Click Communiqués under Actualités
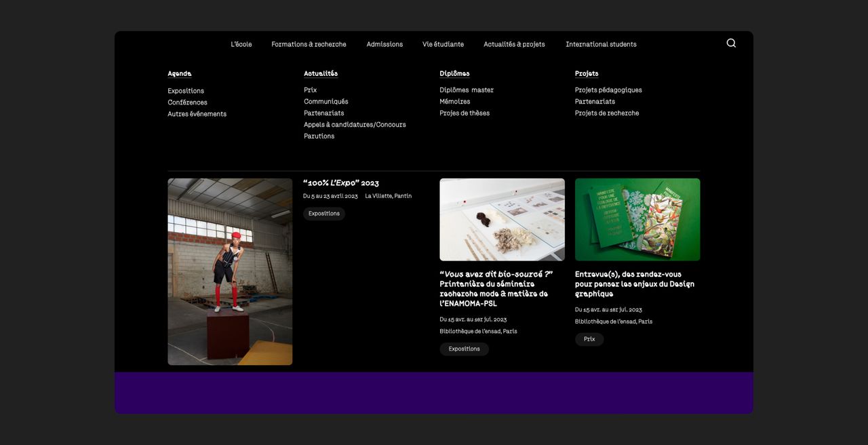868x445 pixels. click(x=325, y=102)
